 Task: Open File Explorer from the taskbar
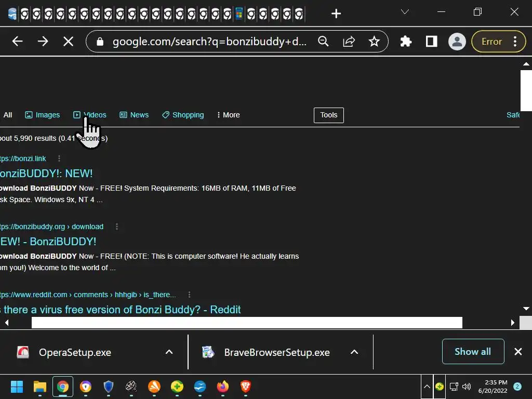click(x=39, y=387)
